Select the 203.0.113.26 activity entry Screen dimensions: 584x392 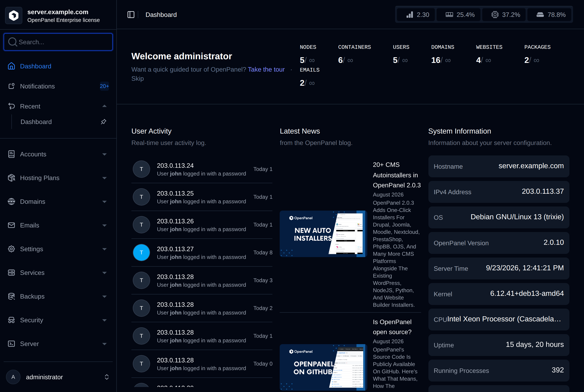pyautogui.click(x=202, y=225)
